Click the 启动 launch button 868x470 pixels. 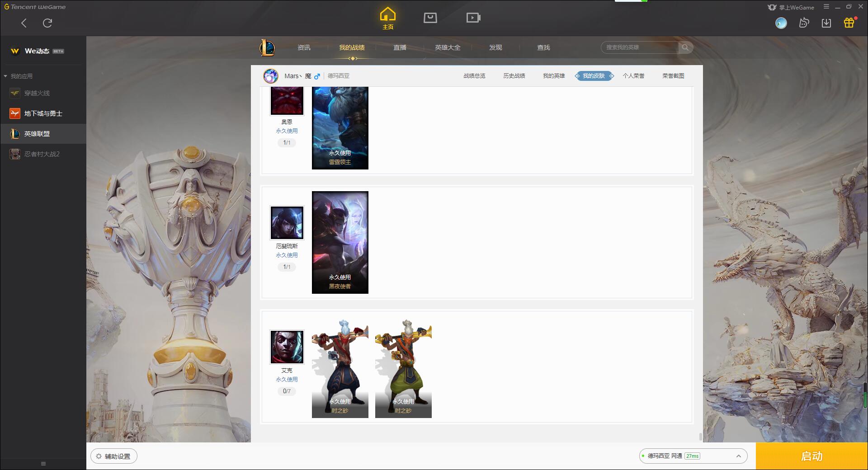point(811,456)
